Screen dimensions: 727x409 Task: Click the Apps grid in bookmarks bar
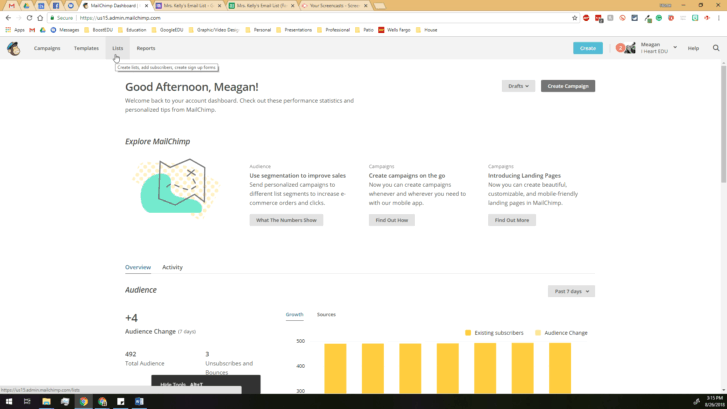click(x=14, y=30)
